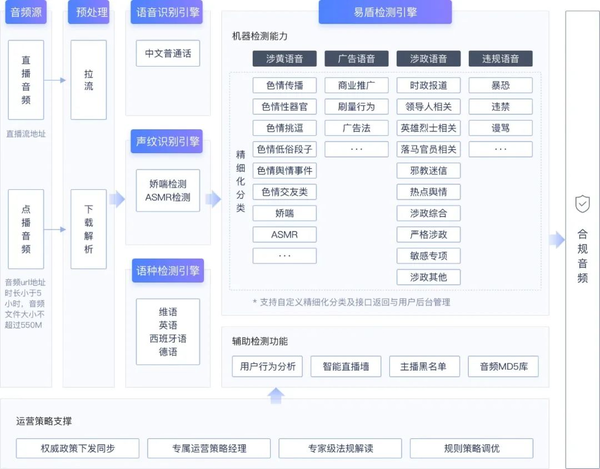Expand the ellipsis item under 违规语音
The width and height of the screenshot is (600, 469).
[x=500, y=149]
